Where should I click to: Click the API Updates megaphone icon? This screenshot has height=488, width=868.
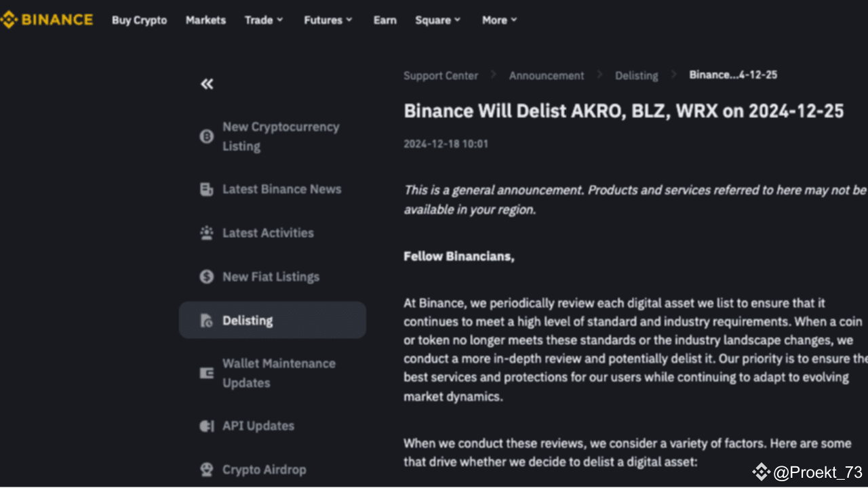pos(205,426)
